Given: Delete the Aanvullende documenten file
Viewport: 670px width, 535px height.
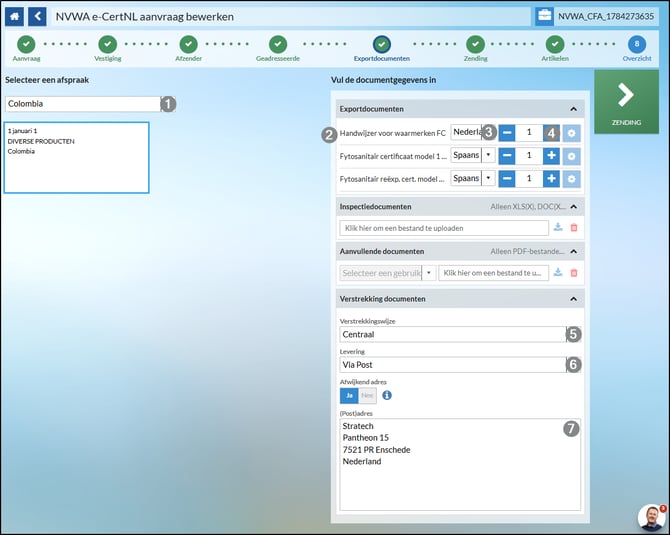Looking at the screenshot, I should (574, 273).
